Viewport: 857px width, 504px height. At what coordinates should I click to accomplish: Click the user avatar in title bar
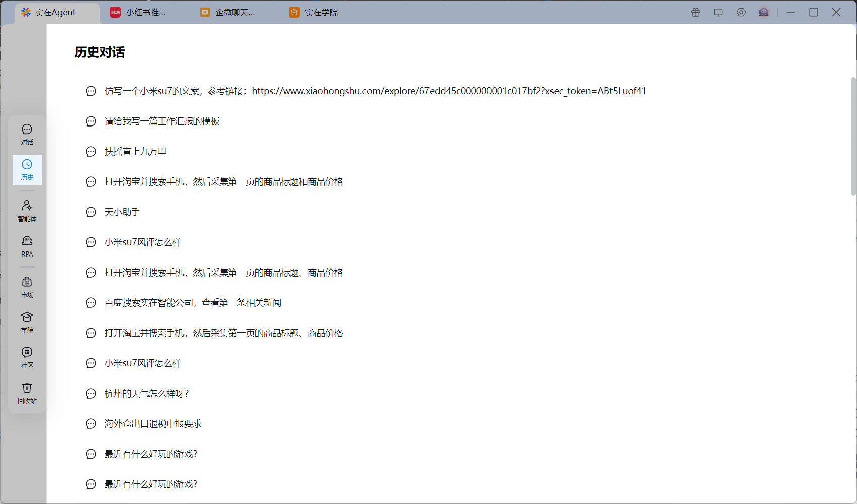click(764, 12)
